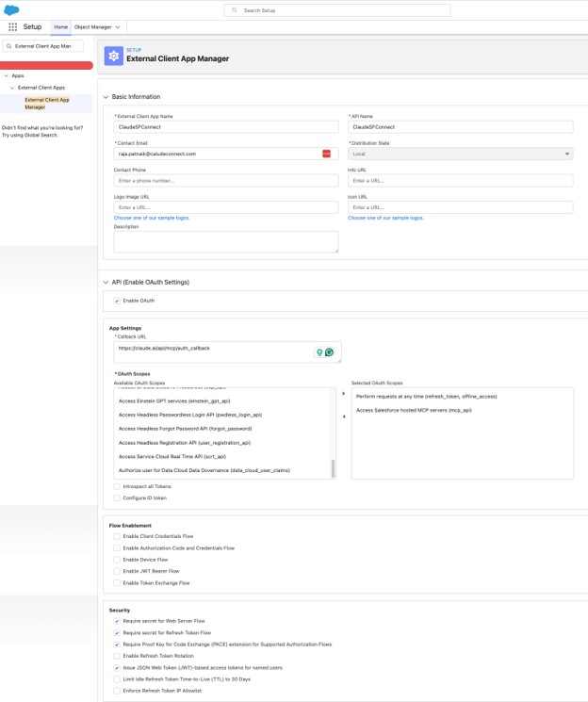Enable Token Exchange Flow checkbox
Viewport: 588px width, 702px height.
[117, 583]
